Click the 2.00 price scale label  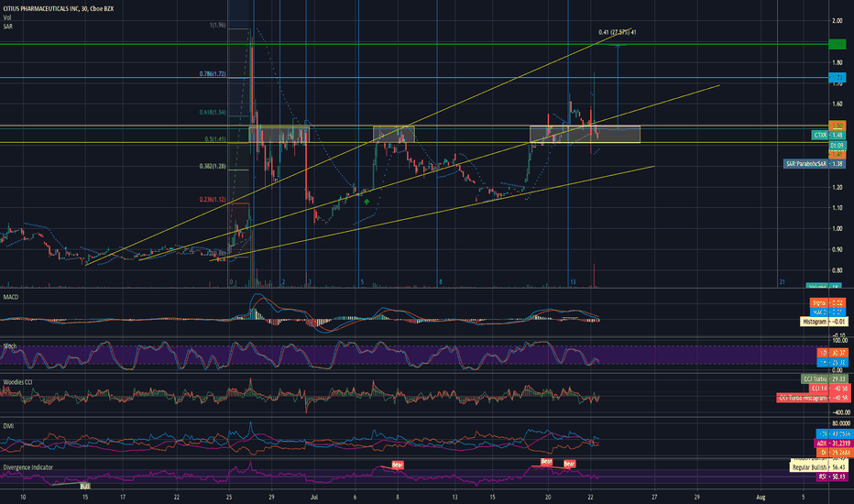837,21
